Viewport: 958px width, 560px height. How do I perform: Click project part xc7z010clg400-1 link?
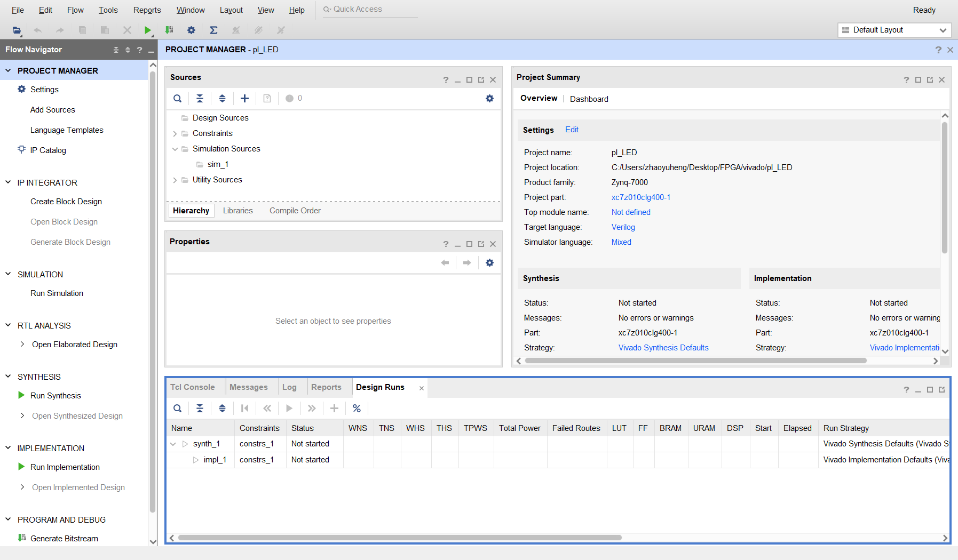[641, 197]
